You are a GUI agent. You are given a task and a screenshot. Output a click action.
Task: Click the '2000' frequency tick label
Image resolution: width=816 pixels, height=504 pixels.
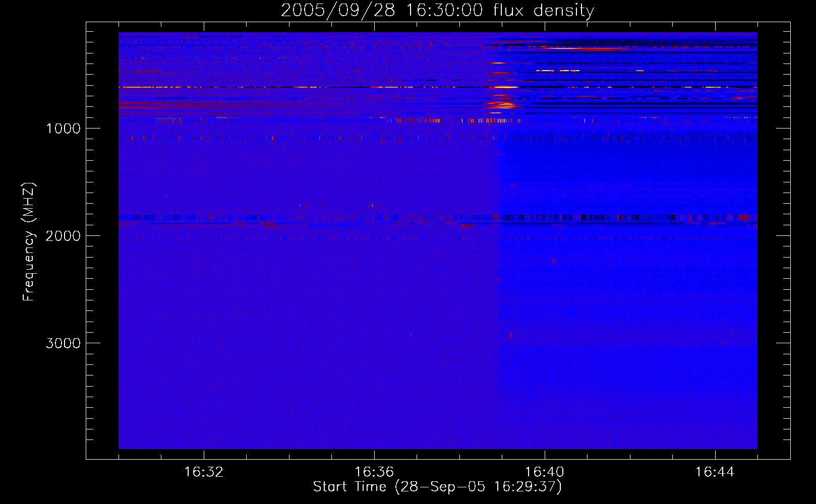click(63, 236)
